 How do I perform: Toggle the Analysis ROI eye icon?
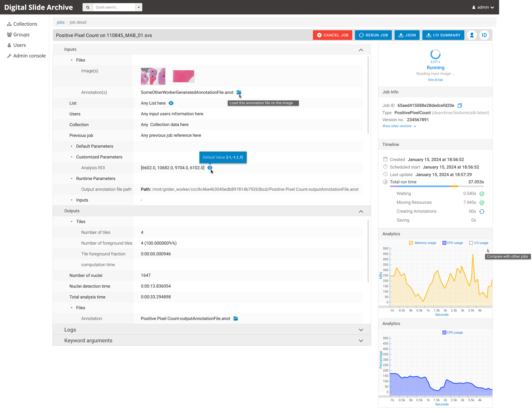click(x=210, y=168)
